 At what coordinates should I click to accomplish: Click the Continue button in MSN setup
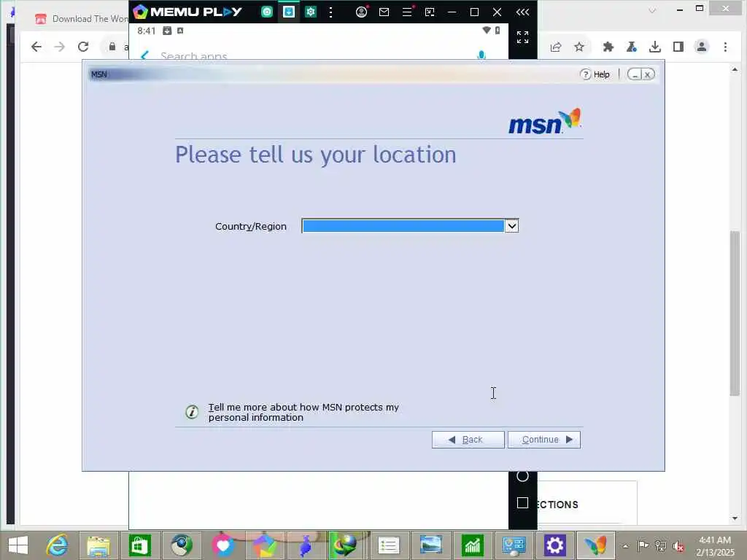tap(544, 440)
